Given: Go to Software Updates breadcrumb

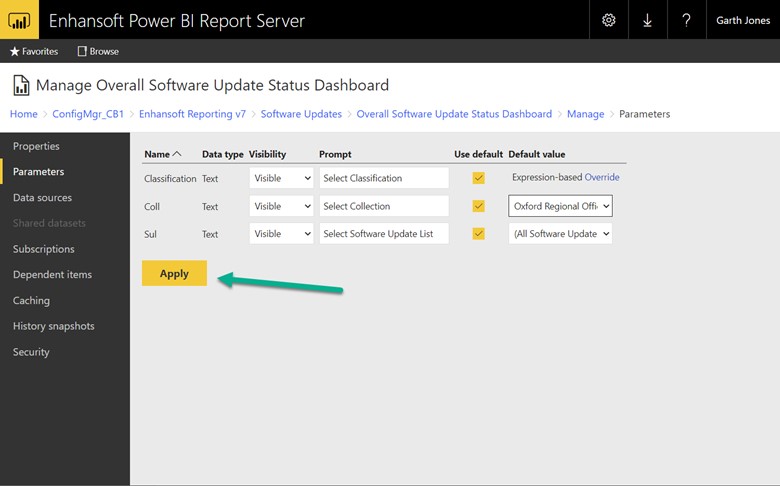Looking at the screenshot, I should tap(301, 114).
